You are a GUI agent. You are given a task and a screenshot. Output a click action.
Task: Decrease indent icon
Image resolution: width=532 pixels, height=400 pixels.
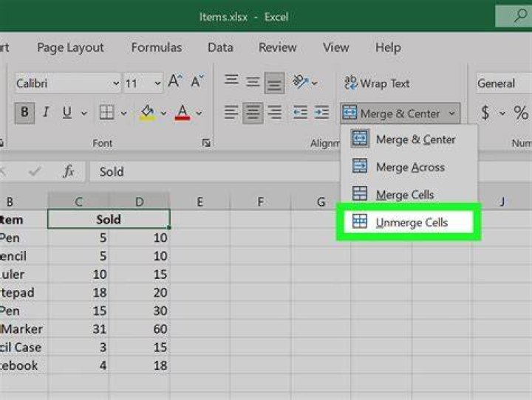pos(300,112)
